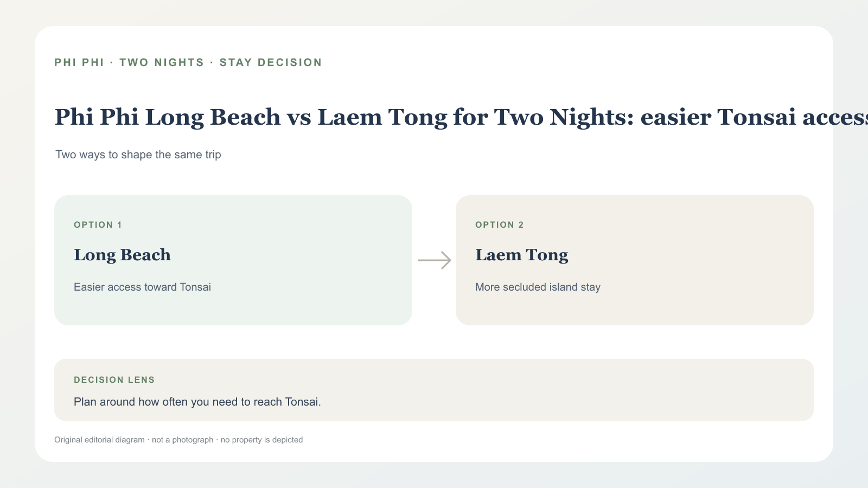
Task: Click the 'not a photograph' footer text
Action: (x=182, y=440)
